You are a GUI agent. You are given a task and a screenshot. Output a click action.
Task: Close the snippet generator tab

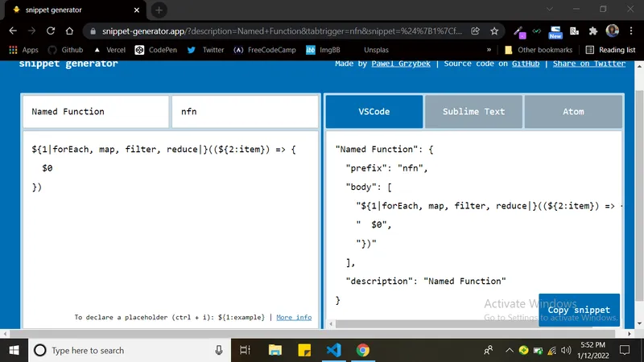click(x=137, y=10)
